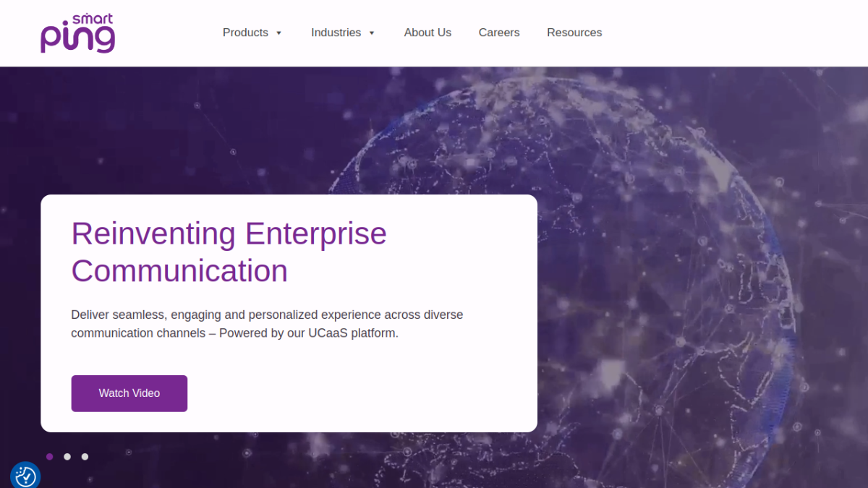Click the chevron next to Products

pyautogui.click(x=278, y=33)
